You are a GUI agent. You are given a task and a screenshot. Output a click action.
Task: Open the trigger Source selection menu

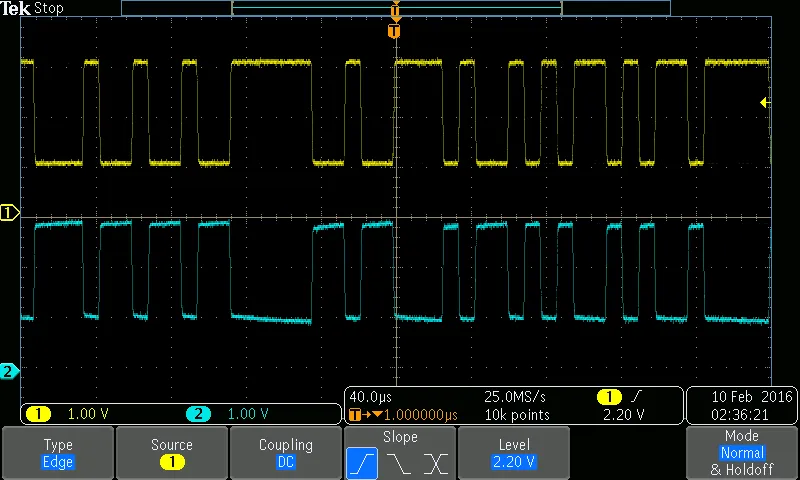pyautogui.click(x=172, y=453)
